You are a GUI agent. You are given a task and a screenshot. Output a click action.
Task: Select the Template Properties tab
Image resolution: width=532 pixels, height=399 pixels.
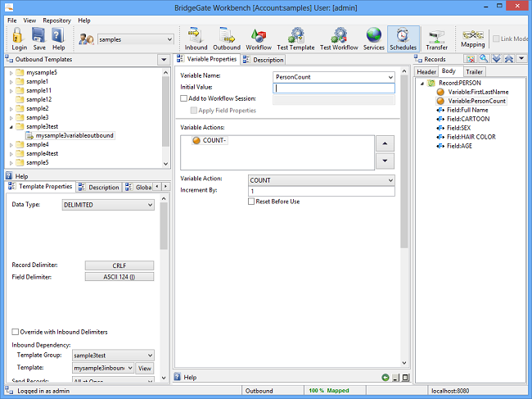(40, 187)
